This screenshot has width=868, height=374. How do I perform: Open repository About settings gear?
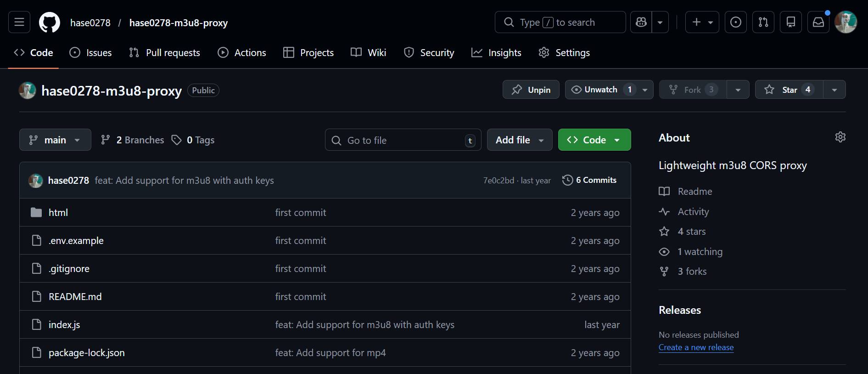pyautogui.click(x=840, y=137)
